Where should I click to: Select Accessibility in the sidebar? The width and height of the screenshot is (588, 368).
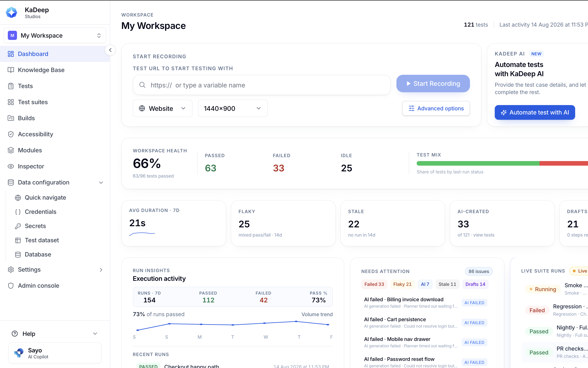pos(55,134)
